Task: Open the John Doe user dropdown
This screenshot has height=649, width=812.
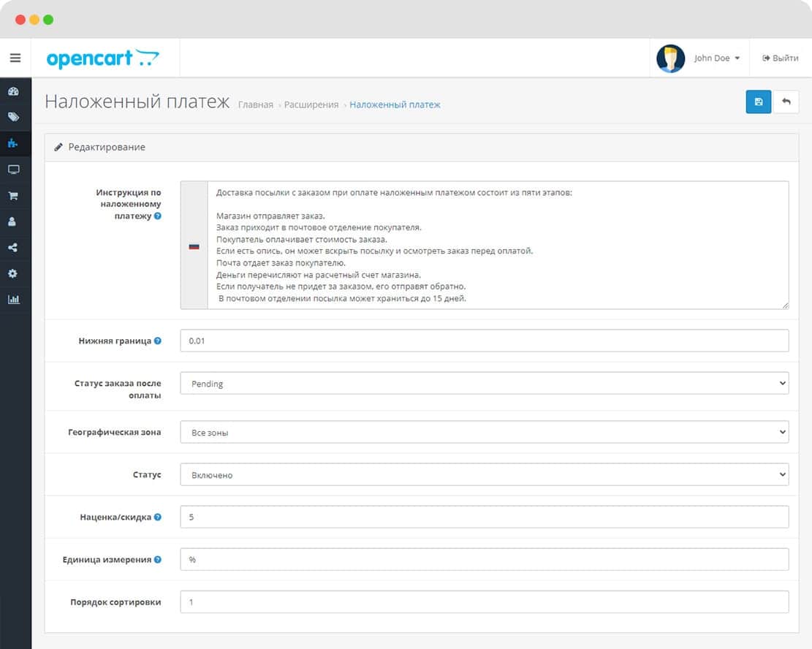Action: pos(717,58)
